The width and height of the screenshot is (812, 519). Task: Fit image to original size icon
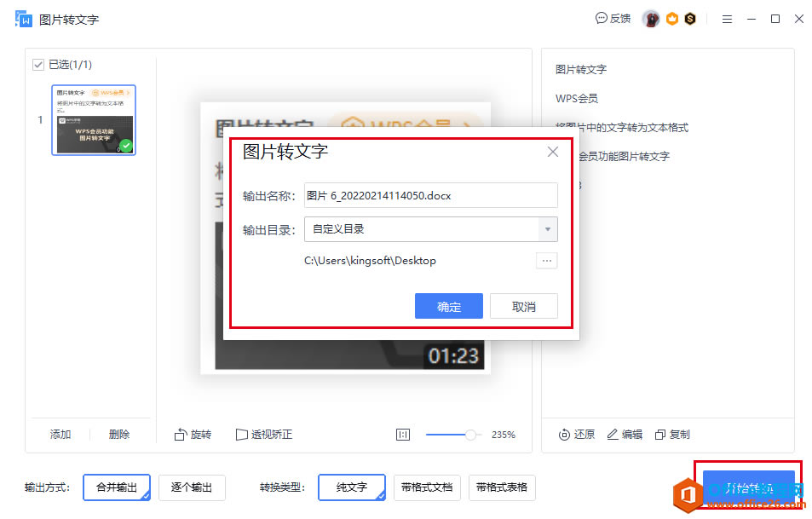point(403,435)
